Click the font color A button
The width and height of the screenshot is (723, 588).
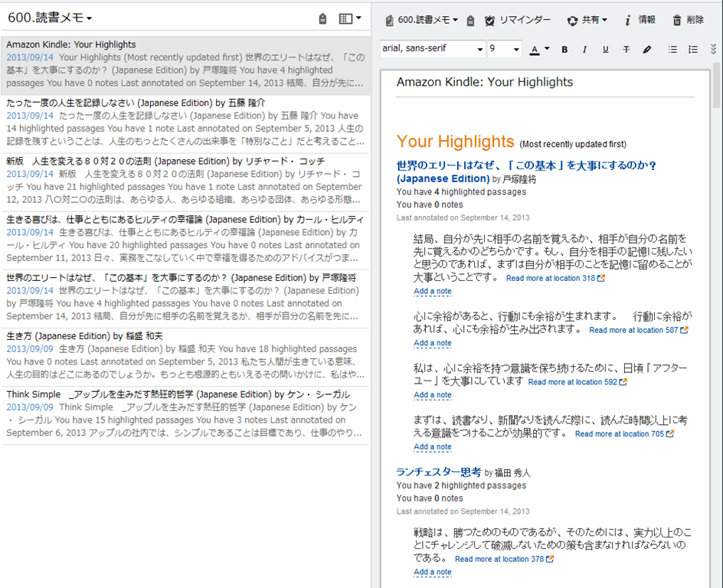[x=535, y=49]
